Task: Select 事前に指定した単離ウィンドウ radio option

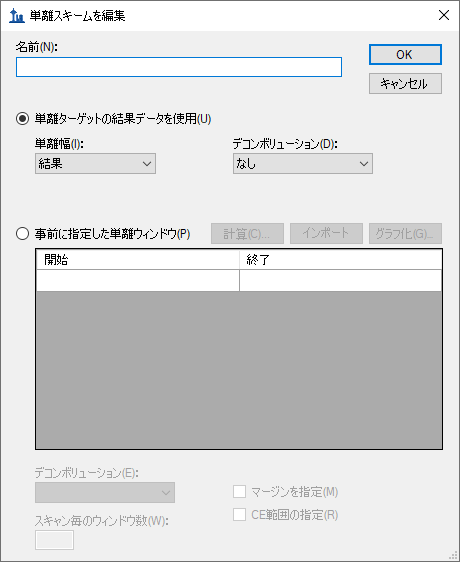Action: click(x=22, y=234)
